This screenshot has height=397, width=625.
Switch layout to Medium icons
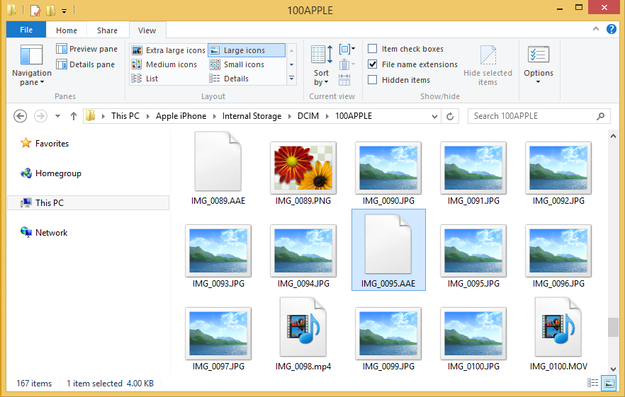click(164, 64)
